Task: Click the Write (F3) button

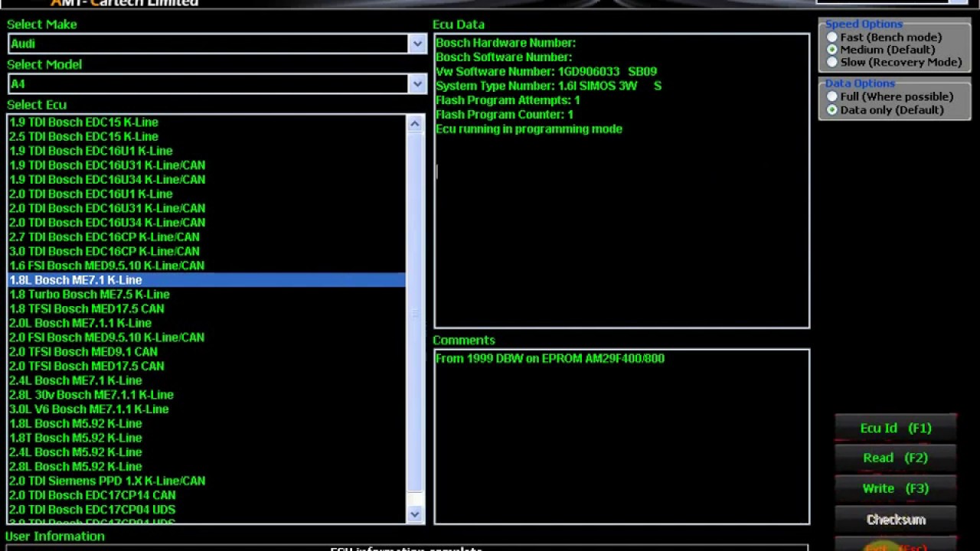Action: [x=896, y=488]
